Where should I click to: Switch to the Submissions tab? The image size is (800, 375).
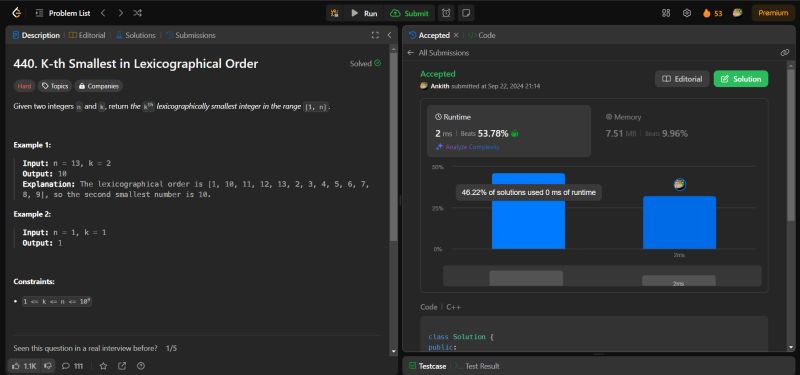190,35
